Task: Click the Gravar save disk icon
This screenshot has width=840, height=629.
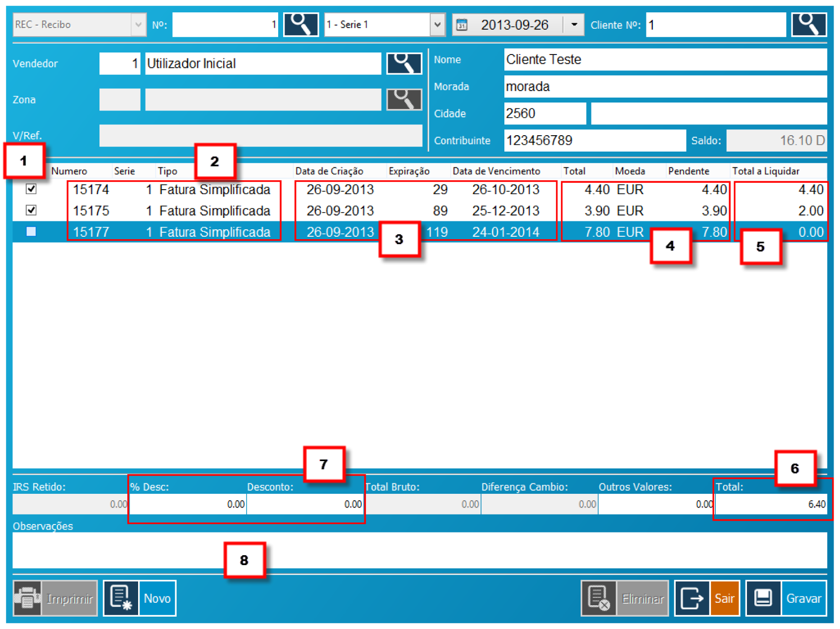Action: (763, 598)
